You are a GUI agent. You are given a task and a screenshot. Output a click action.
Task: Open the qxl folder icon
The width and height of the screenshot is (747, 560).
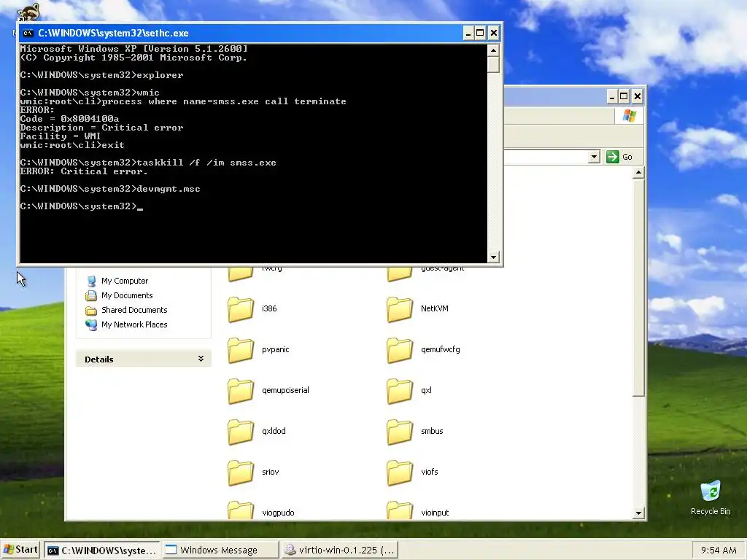pyautogui.click(x=400, y=392)
